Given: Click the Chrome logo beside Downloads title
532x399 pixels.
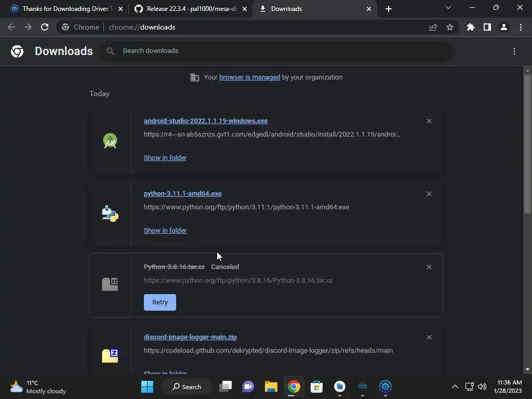Looking at the screenshot, I should [17, 51].
